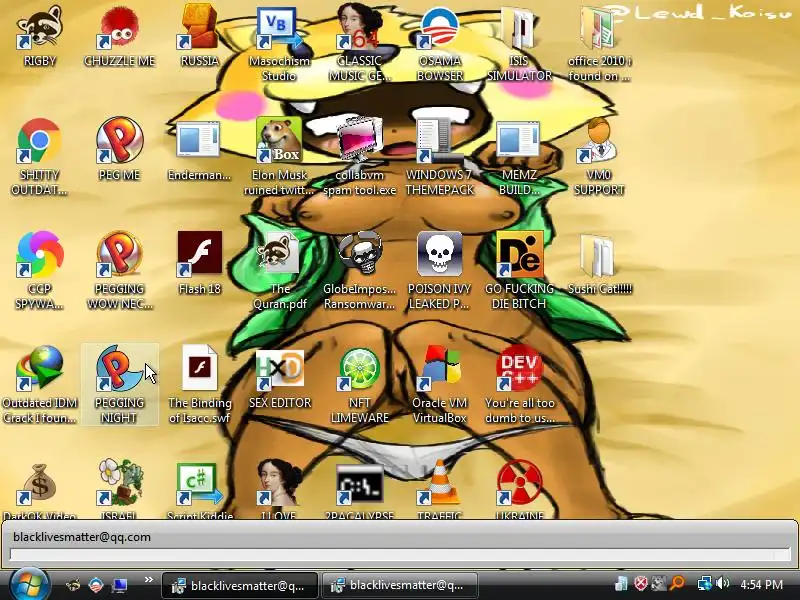The height and width of the screenshot is (600, 800).
Task: Switch to second blacklivesmatter@q... taskbar button
Action: click(400, 585)
